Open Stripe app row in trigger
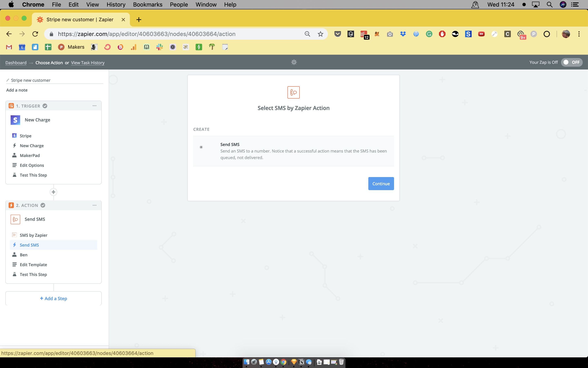Image resolution: width=588 pixels, height=368 pixels. click(x=53, y=136)
